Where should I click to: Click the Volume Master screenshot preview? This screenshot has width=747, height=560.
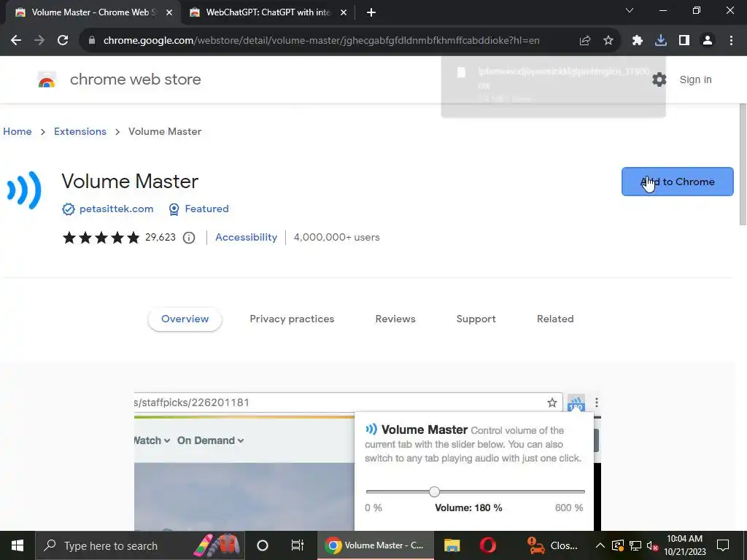[368, 461]
